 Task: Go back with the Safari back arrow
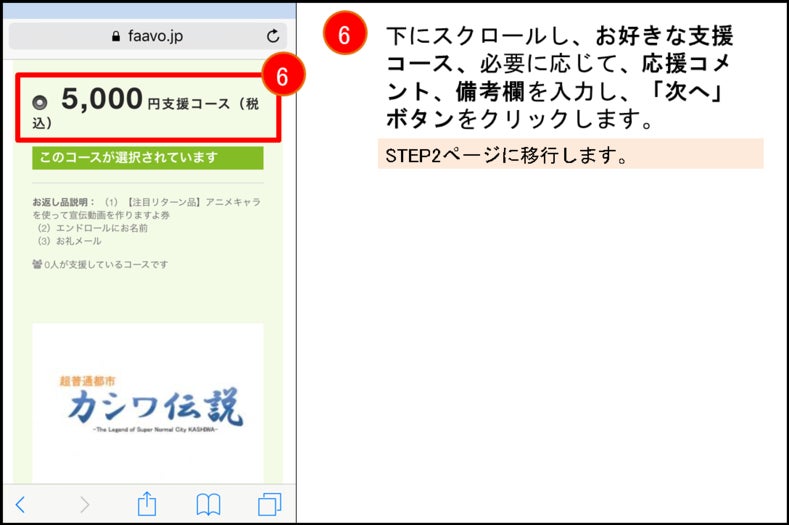[20, 504]
